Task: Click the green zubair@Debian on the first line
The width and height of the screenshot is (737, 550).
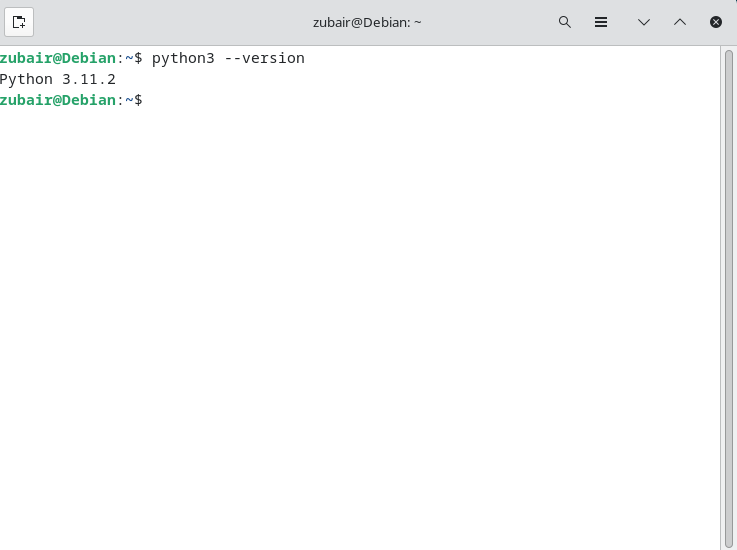Action: click(x=58, y=58)
